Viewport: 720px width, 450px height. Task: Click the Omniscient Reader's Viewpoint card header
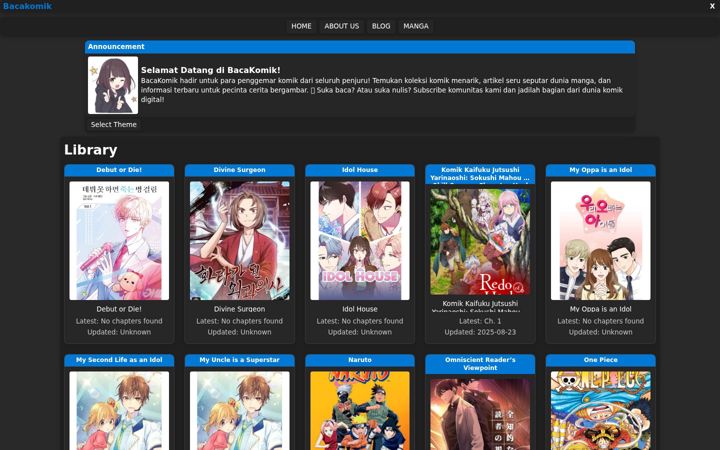480,364
